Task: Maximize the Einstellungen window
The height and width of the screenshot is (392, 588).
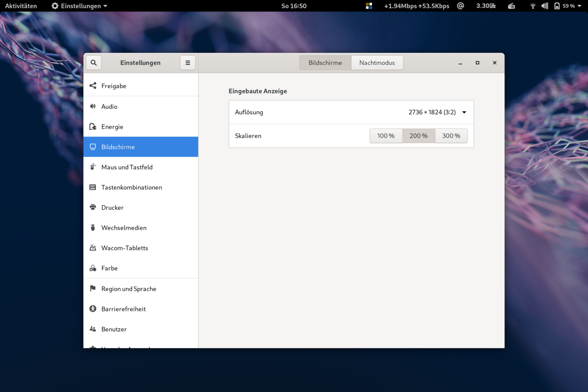Action: (x=478, y=63)
